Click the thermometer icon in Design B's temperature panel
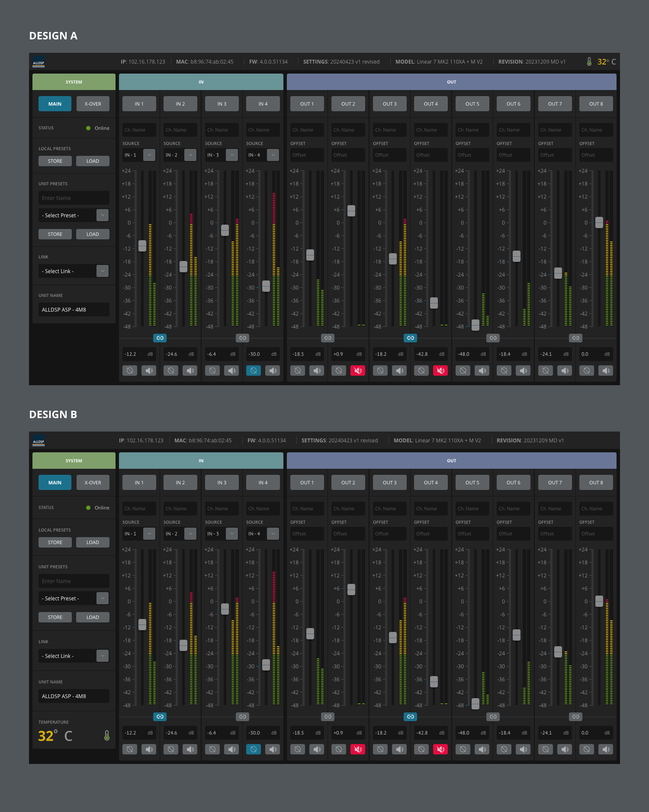Screen dimensions: 649x812 [106, 735]
